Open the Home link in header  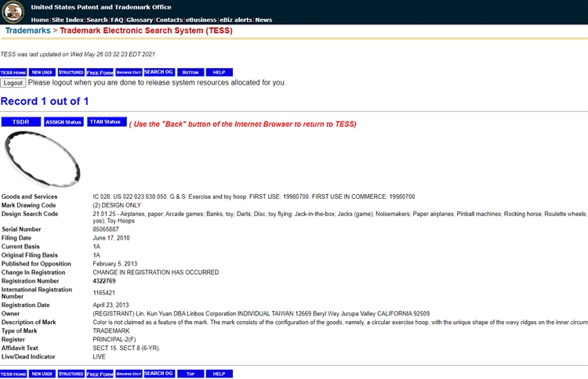coord(40,20)
